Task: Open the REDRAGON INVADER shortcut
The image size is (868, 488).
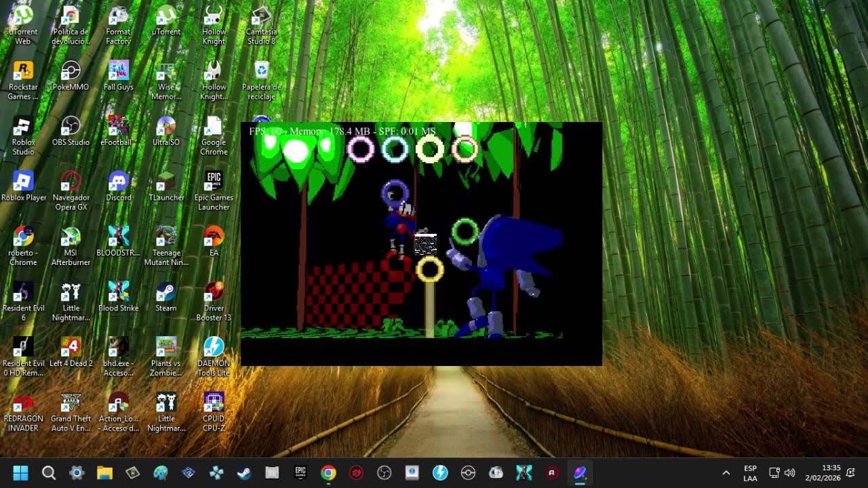Action: point(23,412)
